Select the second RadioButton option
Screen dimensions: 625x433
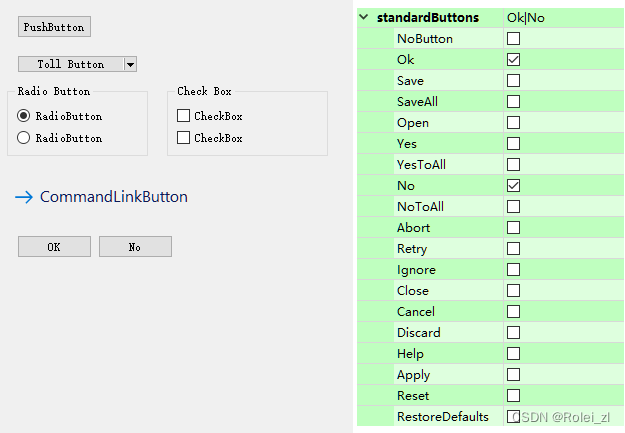pos(24,138)
